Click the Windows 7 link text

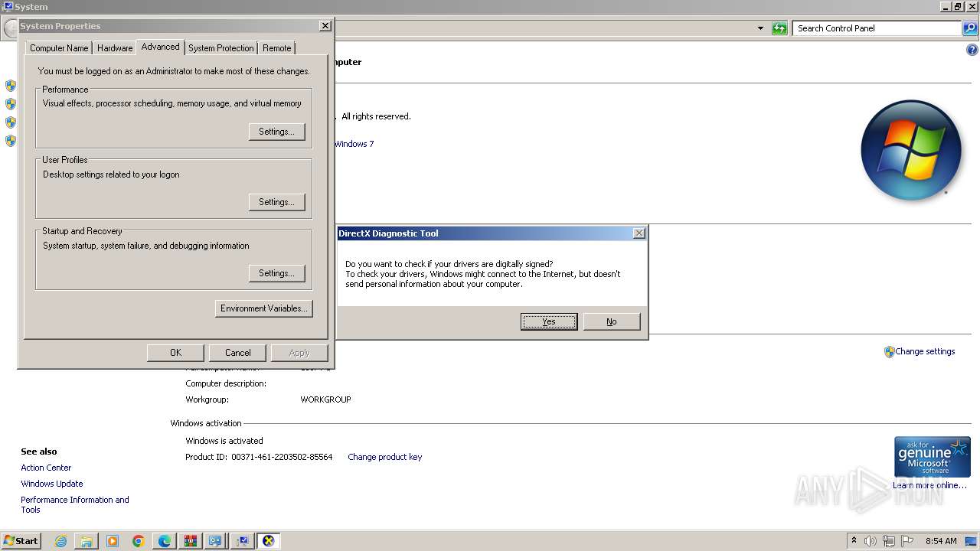pos(354,144)
